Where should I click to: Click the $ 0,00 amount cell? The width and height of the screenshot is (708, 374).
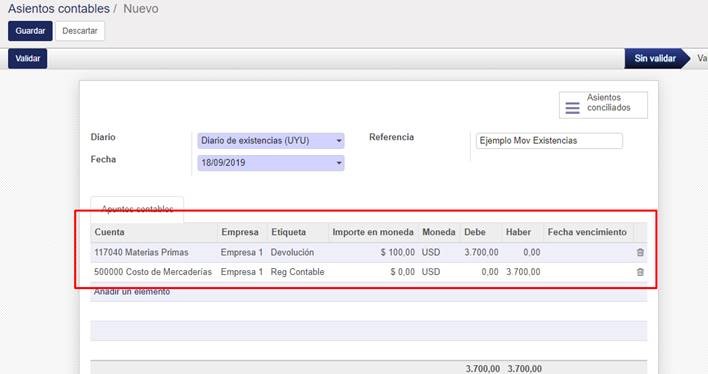tap(402, 272)
